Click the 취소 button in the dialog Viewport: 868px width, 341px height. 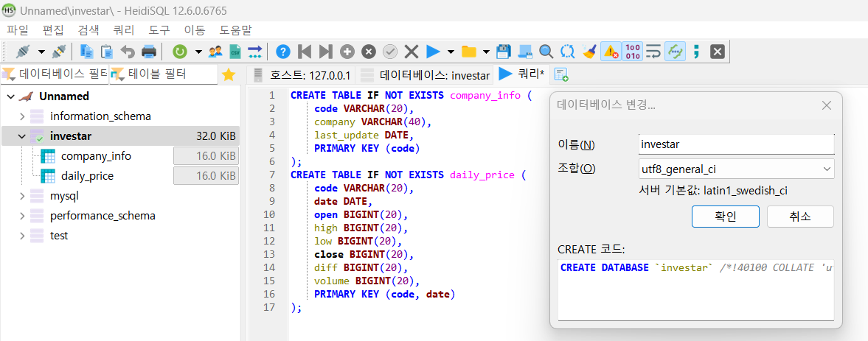(x=800, y=217)
